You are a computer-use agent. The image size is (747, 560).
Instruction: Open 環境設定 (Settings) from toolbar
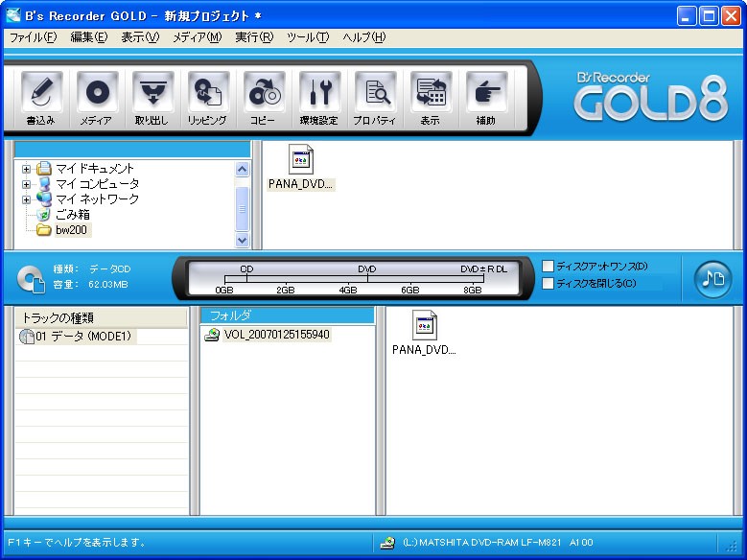(x=319, y=95)
